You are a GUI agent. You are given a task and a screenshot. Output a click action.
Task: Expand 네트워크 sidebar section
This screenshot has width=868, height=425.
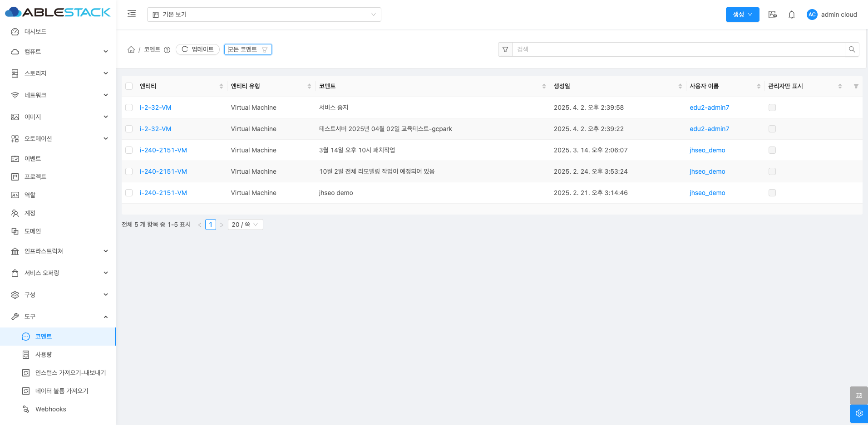[58, 95]
